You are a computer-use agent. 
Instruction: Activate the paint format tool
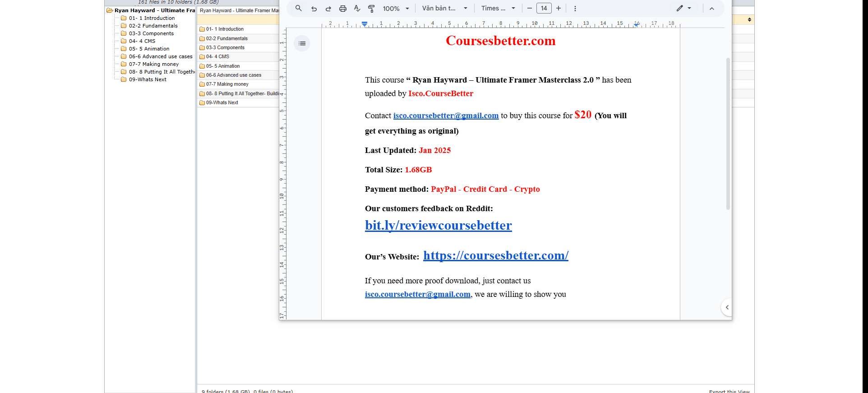click(x=372, y=8)
